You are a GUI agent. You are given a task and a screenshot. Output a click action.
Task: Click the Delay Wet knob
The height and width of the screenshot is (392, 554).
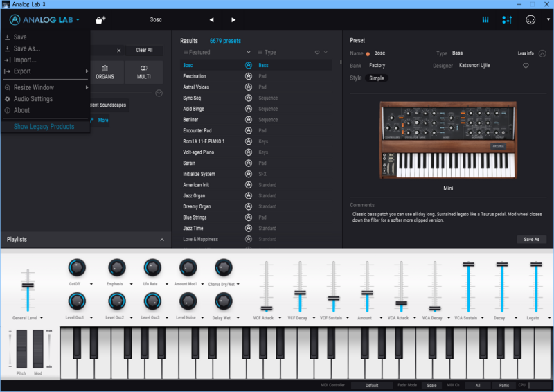(x=223, y=301)
